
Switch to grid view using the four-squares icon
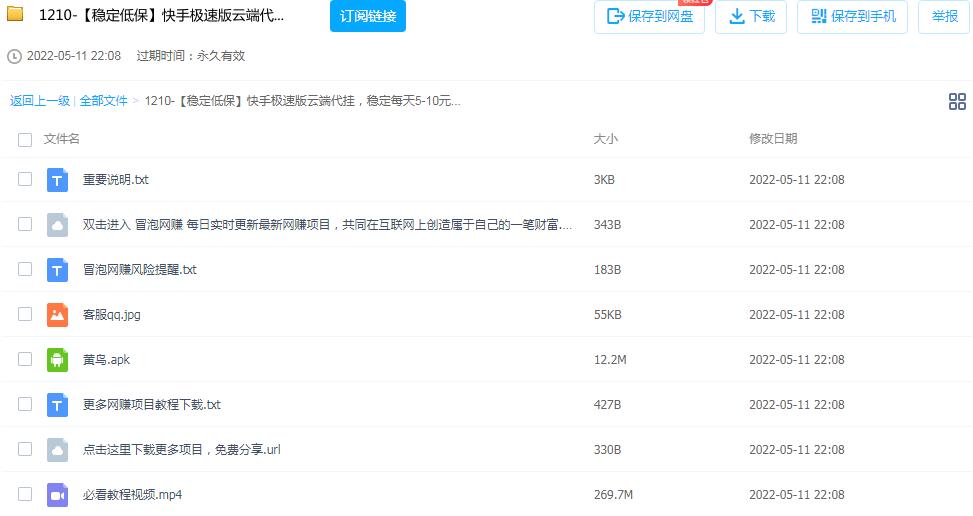pos(957,101)
